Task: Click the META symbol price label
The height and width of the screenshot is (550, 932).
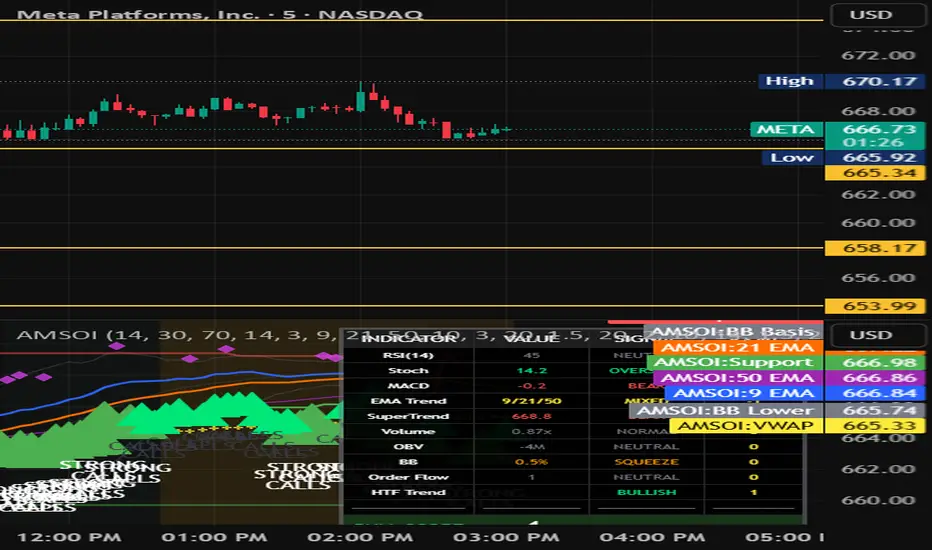Action: (786, 130)
